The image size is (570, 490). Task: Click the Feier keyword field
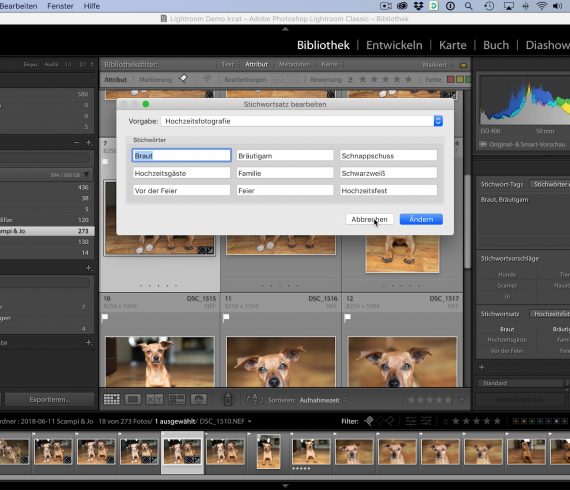click(285, 190)
